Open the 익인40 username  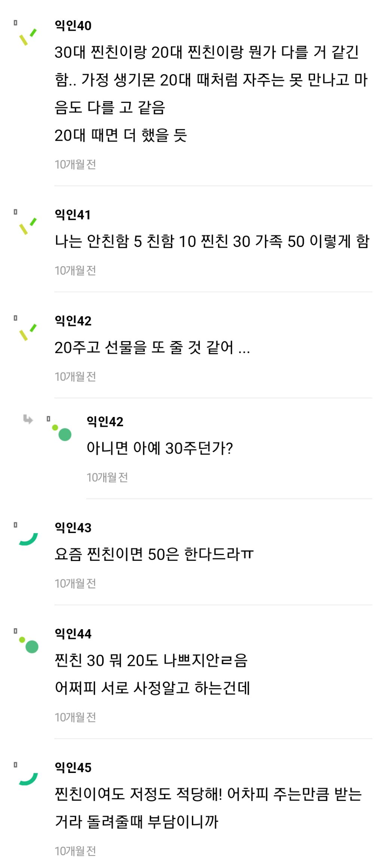pyautogui.click(x=73, y=25)
